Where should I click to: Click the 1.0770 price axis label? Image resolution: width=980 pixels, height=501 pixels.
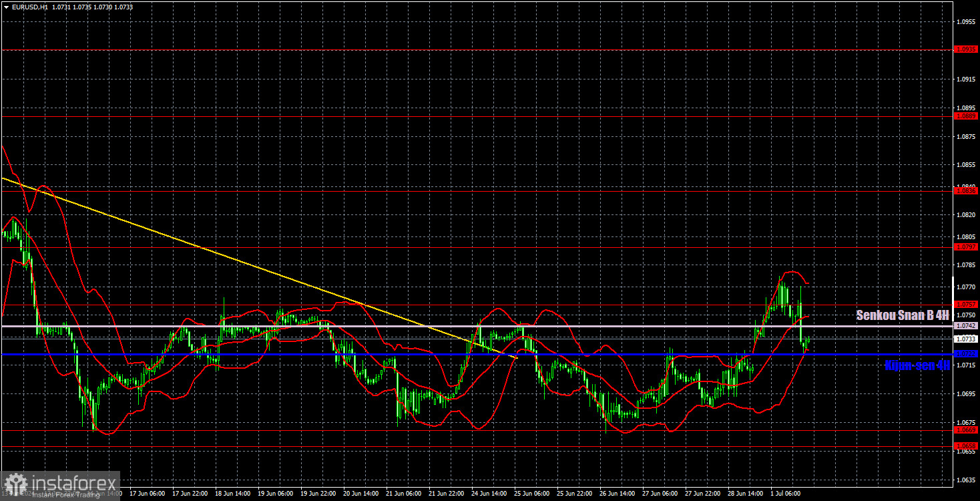(x=966, y=287)
